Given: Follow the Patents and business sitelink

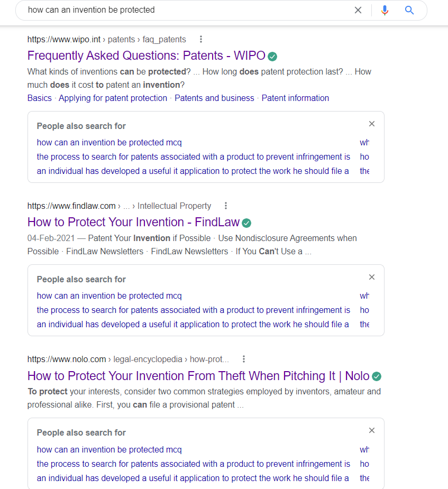Looking at the screenshot, I should [x=214, y=98].
